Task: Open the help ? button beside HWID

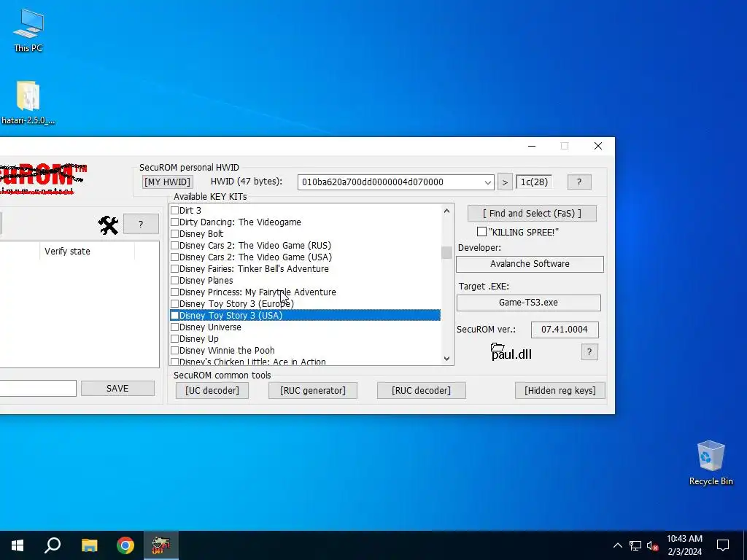Action: tap(579, 182)
